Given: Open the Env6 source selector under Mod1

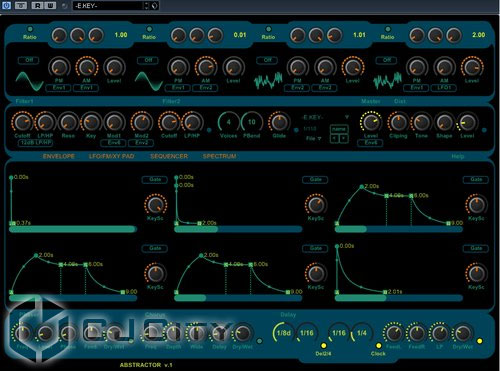Looking at the screenshot, I should pos(113,143).
